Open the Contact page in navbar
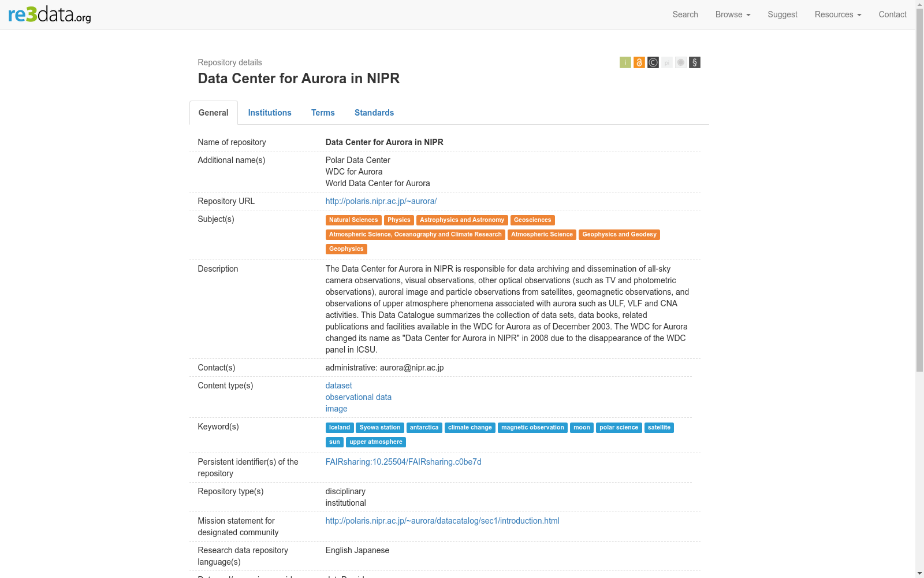Viewport: 924px width, 578px height. click(x=893, y=14)
